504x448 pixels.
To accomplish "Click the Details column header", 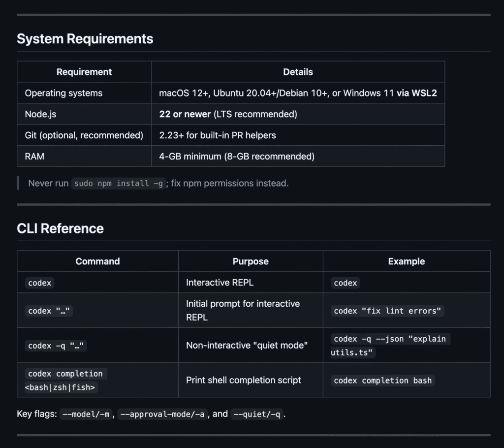I will (298, 72).
